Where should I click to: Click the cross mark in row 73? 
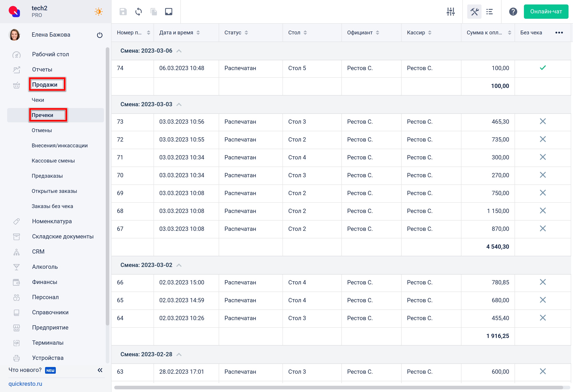coord(543,121)
